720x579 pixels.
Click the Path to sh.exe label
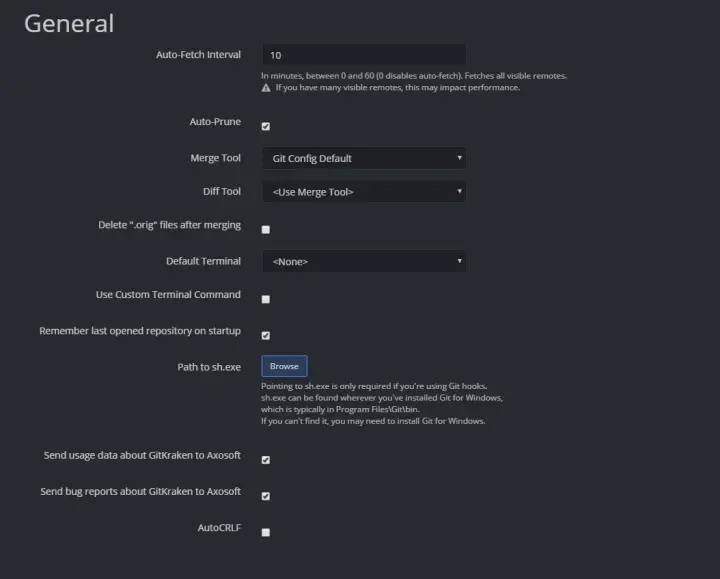[x=209, y=367]
